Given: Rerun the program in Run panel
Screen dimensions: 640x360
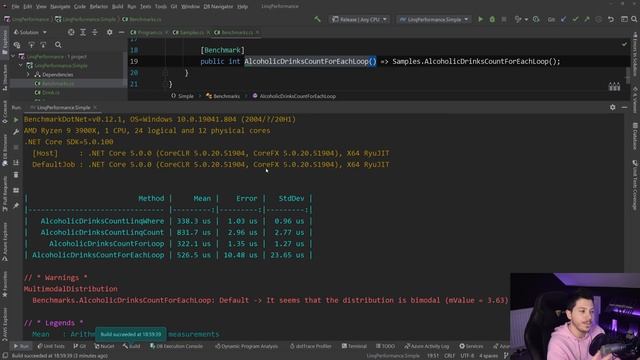Looking at the screenshot, I should click(16, 120).
